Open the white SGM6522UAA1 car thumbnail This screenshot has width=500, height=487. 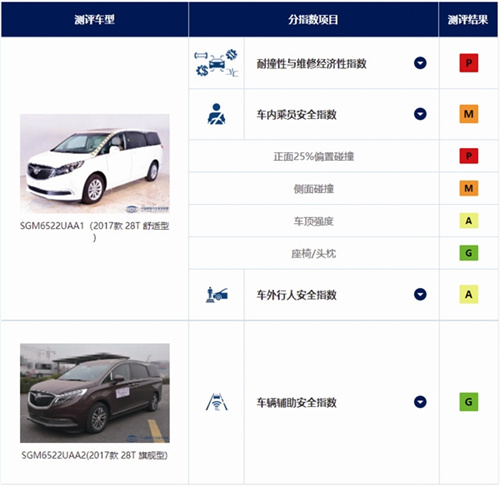pyautogui.click(x=95, y=163)
